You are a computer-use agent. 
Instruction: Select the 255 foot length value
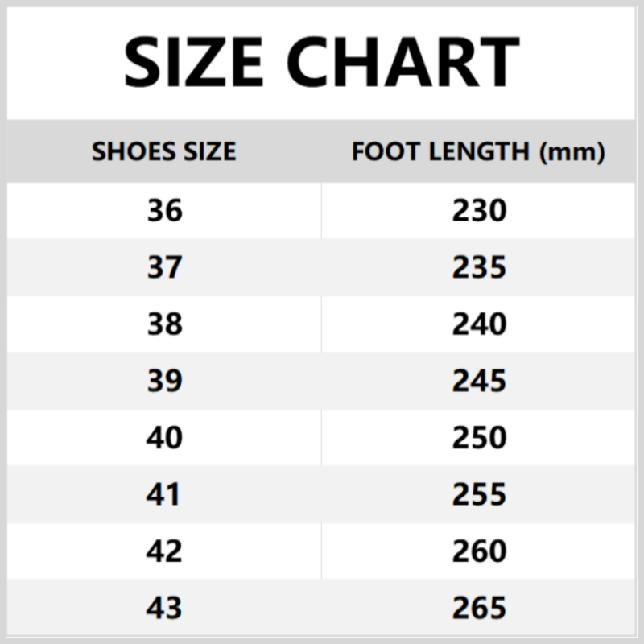[x=479, y=494]
